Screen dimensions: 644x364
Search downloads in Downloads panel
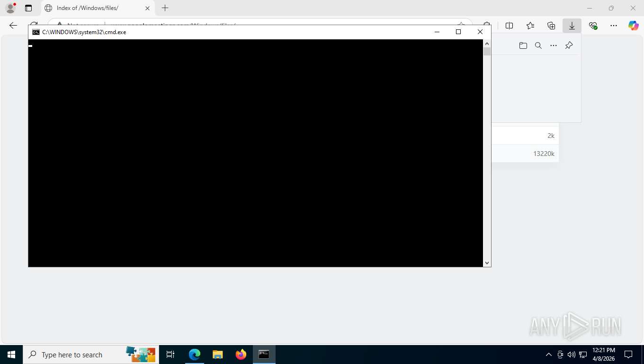538,45
